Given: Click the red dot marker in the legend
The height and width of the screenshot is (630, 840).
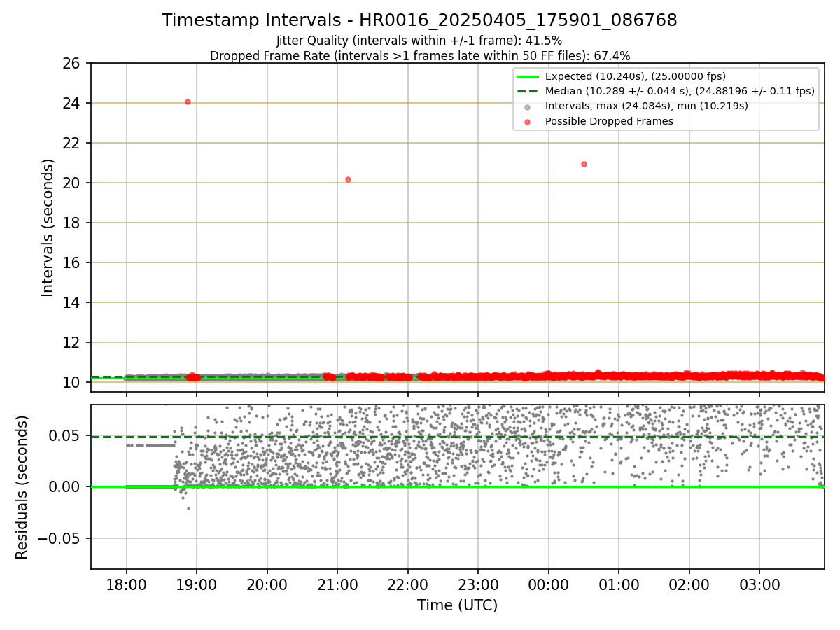Looking at the screenshot, I should click(527, 121).
